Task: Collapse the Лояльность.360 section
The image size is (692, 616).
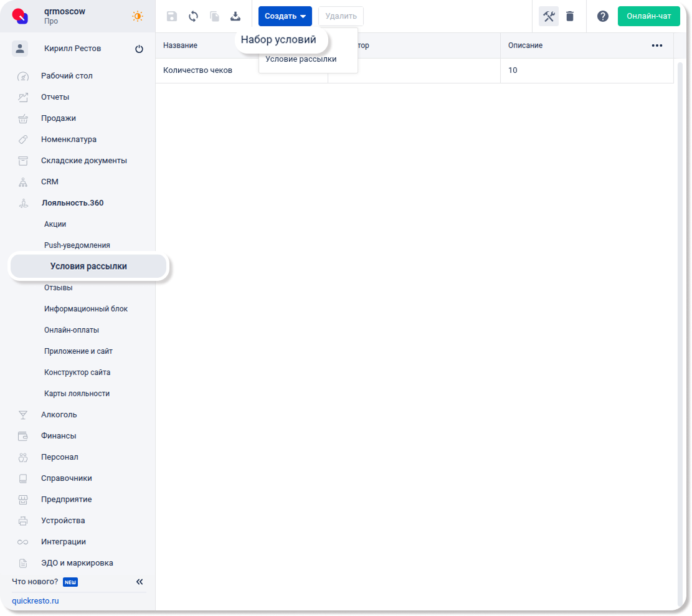Action: pos(72,203)
